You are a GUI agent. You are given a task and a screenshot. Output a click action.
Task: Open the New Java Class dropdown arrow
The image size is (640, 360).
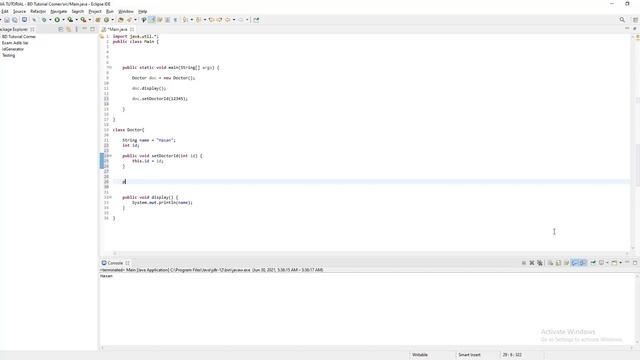tap(113, 20)
